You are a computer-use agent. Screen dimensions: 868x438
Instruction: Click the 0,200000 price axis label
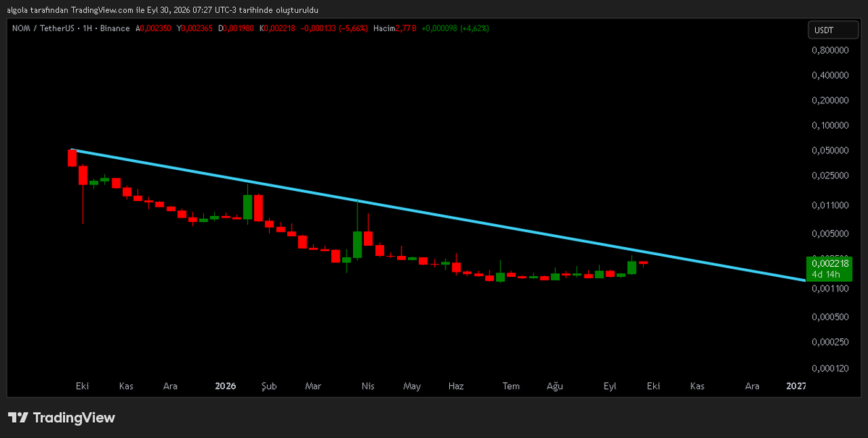pos(830,100)
